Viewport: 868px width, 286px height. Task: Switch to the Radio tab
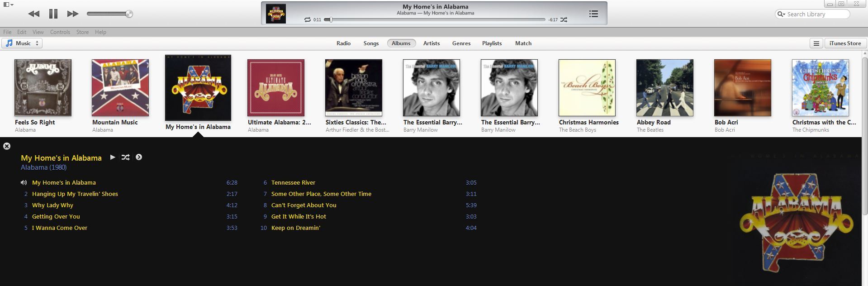(343, 43)
